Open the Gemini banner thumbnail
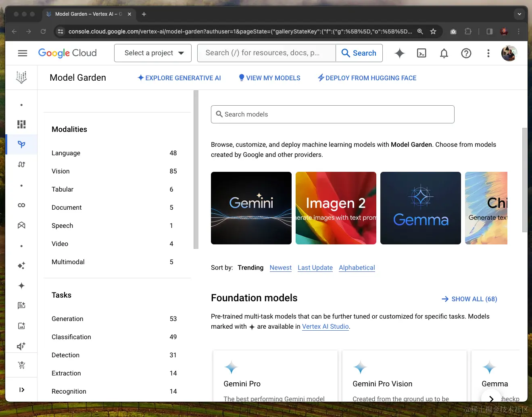This screenshot has height=417, width=532. tap(251, 208)
